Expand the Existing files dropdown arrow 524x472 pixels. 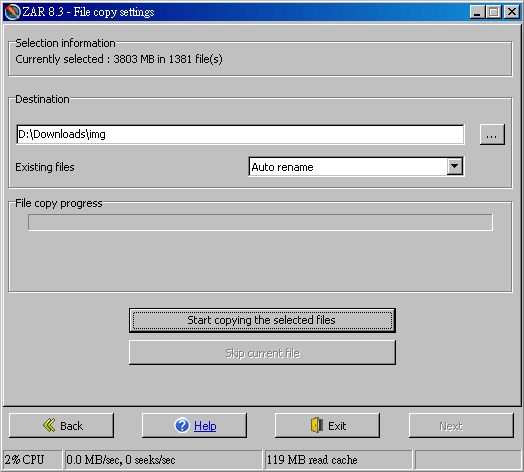coord(454,166)
